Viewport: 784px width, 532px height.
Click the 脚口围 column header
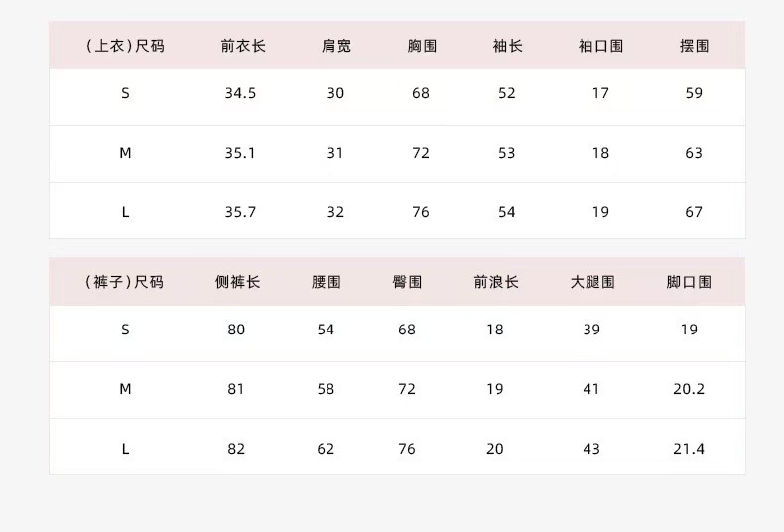tap(689, 282)
